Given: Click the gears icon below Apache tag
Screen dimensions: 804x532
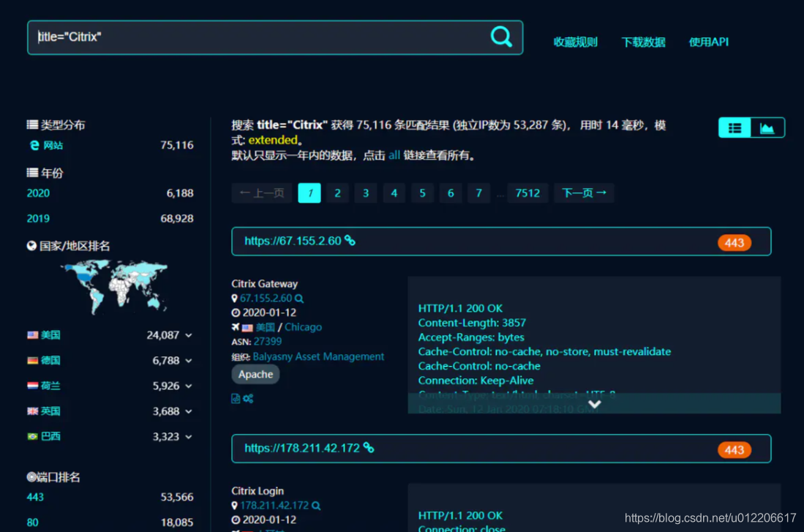Looking at the screenshot, I should (x=249, y=399).
